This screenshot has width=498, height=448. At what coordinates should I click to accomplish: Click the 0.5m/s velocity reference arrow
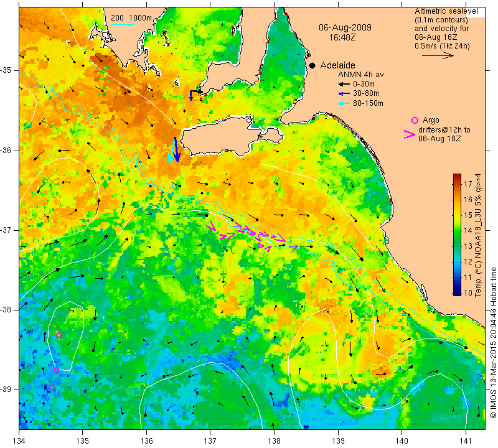pos(438,55)
